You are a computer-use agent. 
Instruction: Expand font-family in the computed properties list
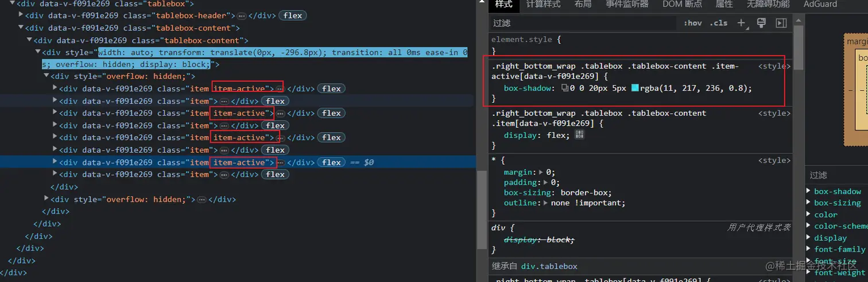pyautogui.click(x=809, y=249)
